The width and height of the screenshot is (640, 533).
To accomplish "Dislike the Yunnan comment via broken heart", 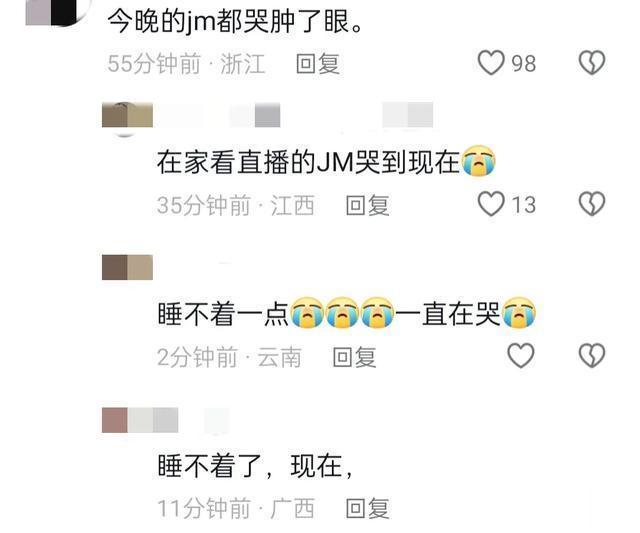I will pos(592,355).
